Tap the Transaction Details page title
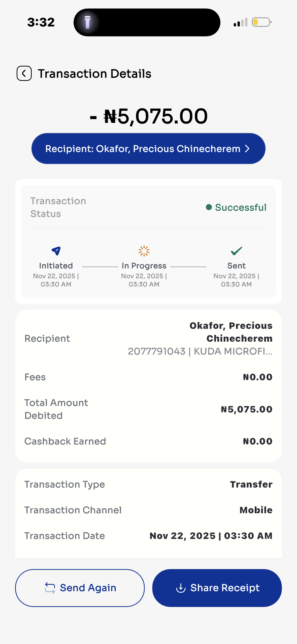The width and height of the screenshot is (297, 644). 94,74
